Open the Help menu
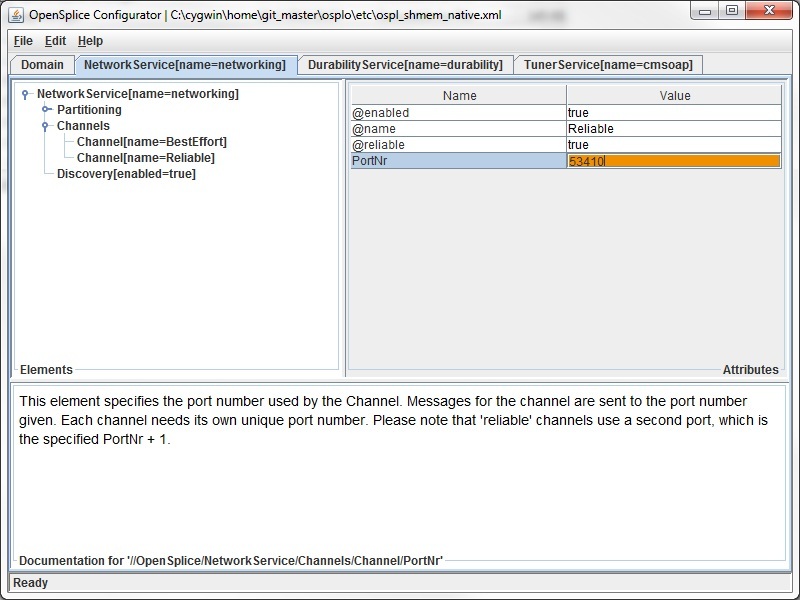Screen dimensions: 803x601 (x=90, y=41)
